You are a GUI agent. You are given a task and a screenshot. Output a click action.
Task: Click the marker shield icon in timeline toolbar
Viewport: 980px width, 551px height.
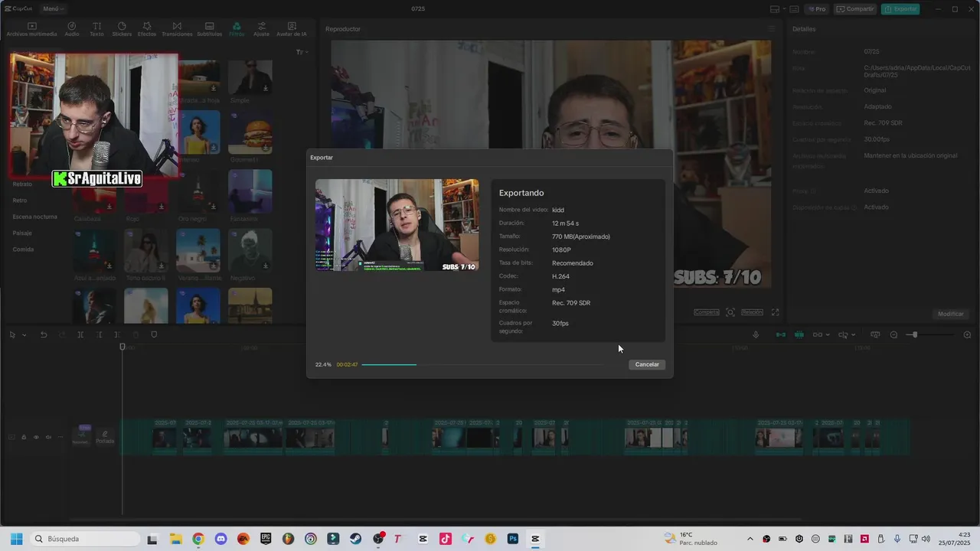point(154,334)
